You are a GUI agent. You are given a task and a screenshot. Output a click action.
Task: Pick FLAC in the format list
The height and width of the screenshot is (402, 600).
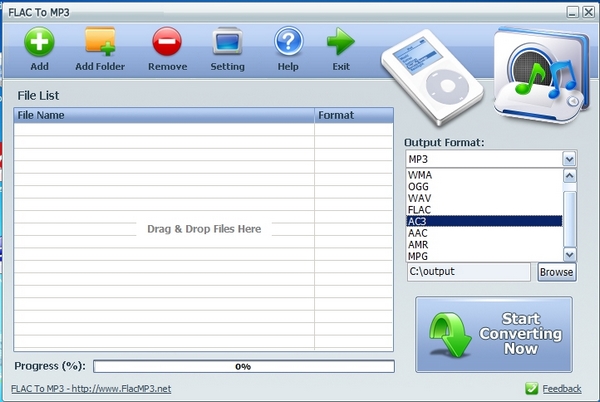tap(484, 210)
